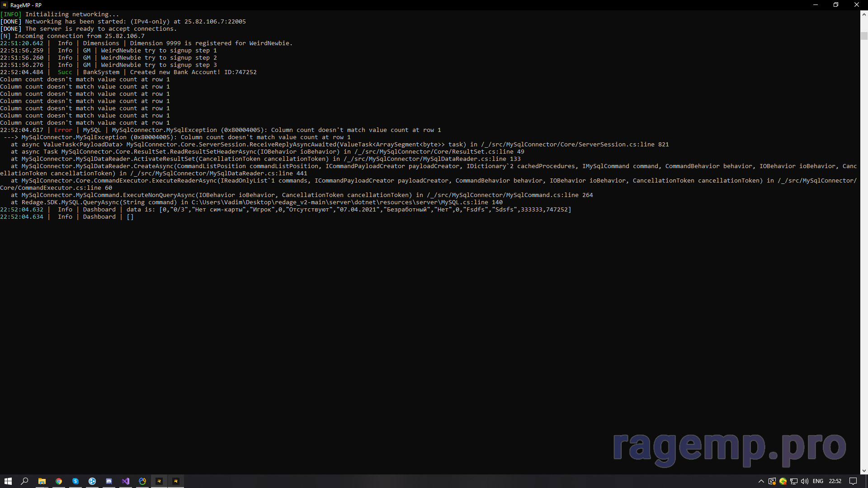Expand hidden system tray icons
The image size is (868, 488).
point(761,481)
